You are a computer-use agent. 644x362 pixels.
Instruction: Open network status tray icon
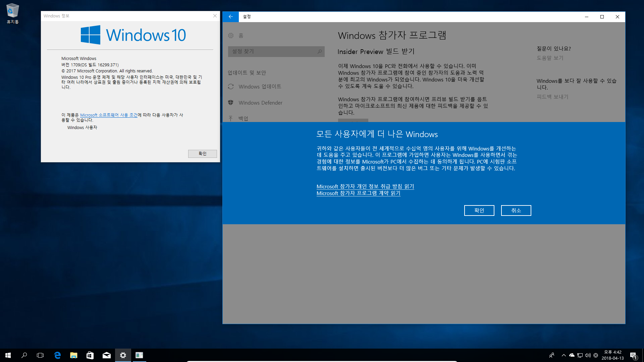click(x=580, y=355)
